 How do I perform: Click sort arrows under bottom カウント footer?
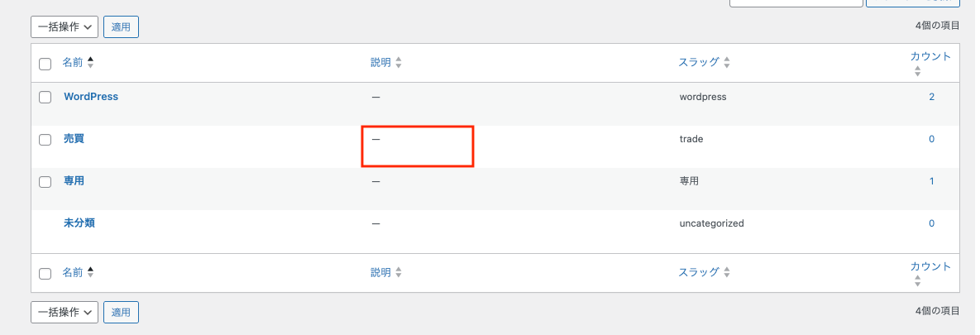pyautogui.click(x=917, y=281)
